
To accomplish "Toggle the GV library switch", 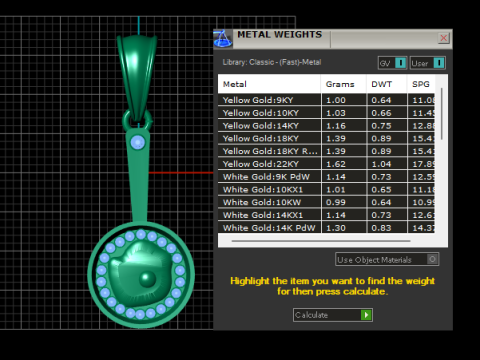I will pyautogui.click(x=392, y=63).
